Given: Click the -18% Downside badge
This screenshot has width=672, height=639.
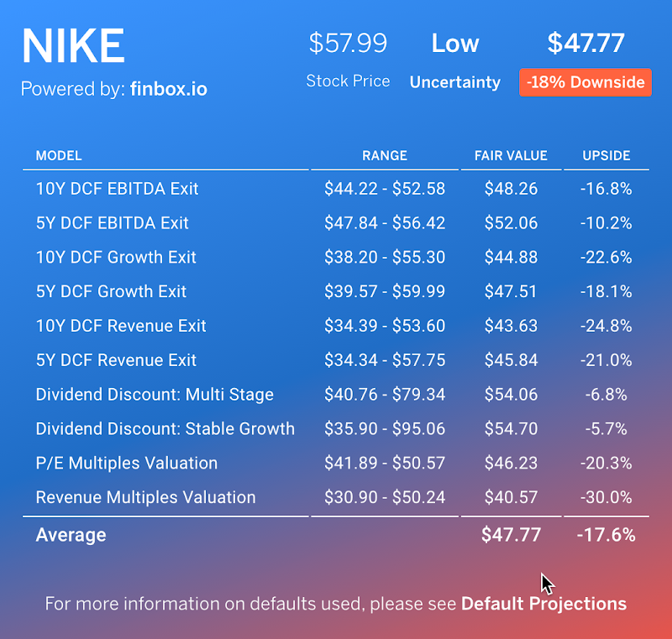Looking at the screenshot, I should coord(585,82).
